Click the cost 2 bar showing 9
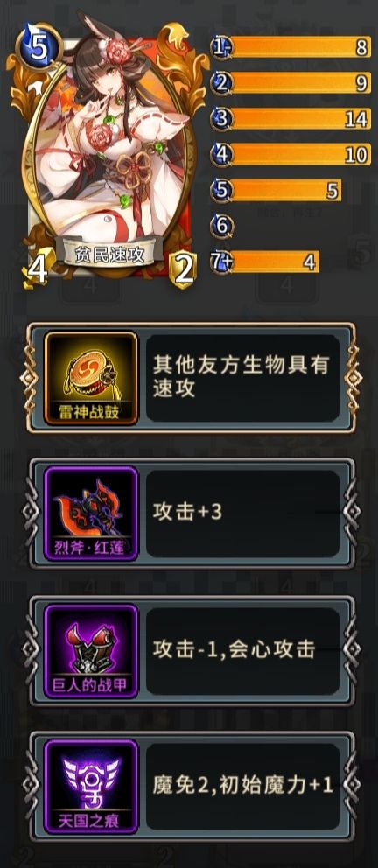Image resolution: width=378 pixels, height=868 pixels. [x=300, y=83]
